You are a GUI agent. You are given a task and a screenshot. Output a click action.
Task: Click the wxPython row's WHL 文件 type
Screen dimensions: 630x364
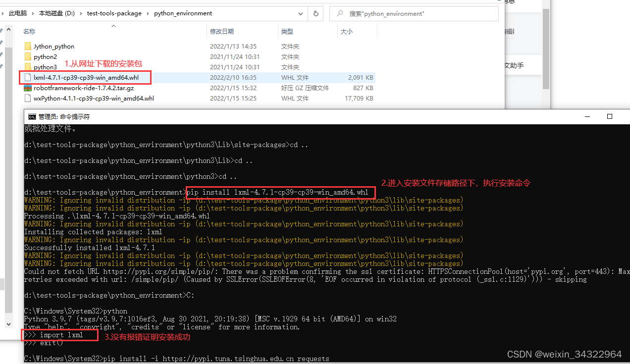point(295,99)
